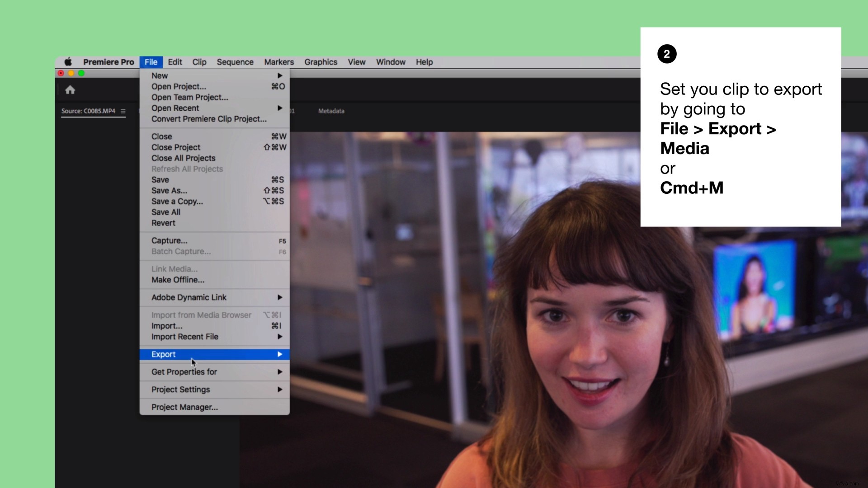Select the Capture command
This screenshot has width=868, height=488.
(169, 240)
